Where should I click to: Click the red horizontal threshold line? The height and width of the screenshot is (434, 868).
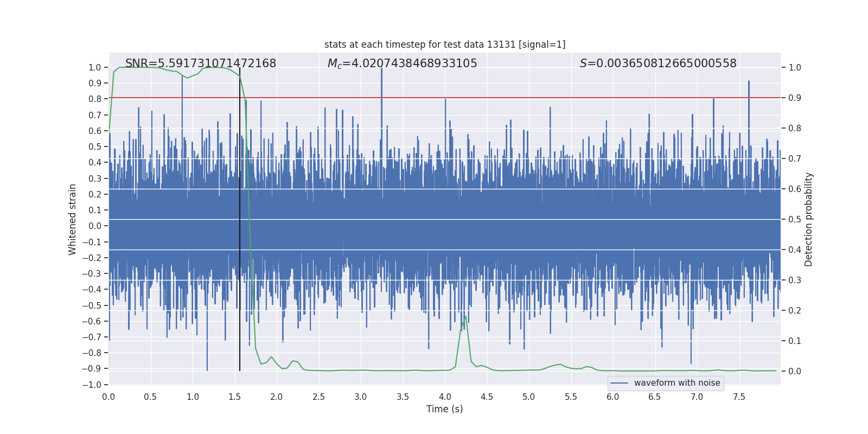coord(542,98)
